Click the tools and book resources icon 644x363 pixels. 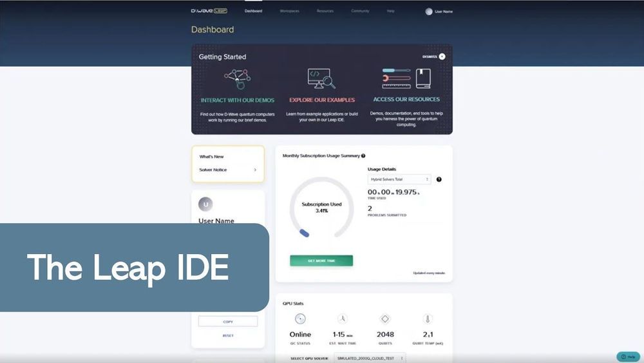[x=406, y=79]
